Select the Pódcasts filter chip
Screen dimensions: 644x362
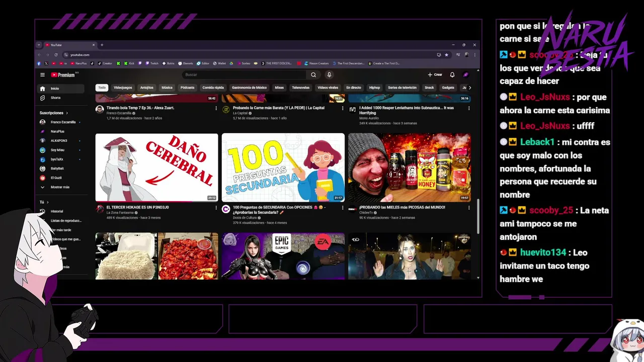[187, 87]
